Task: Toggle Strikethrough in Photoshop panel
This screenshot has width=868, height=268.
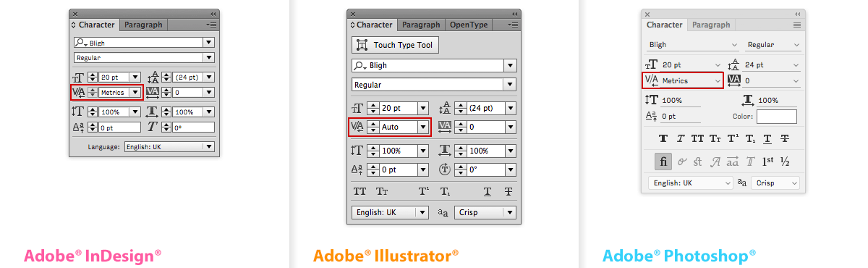Action: tap(785, 138)
